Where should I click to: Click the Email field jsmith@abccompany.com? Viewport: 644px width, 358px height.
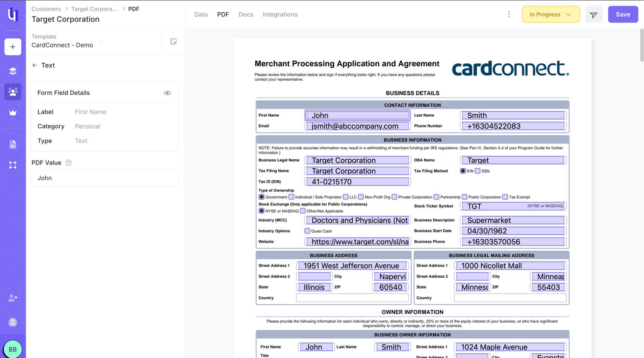[358, 126]
